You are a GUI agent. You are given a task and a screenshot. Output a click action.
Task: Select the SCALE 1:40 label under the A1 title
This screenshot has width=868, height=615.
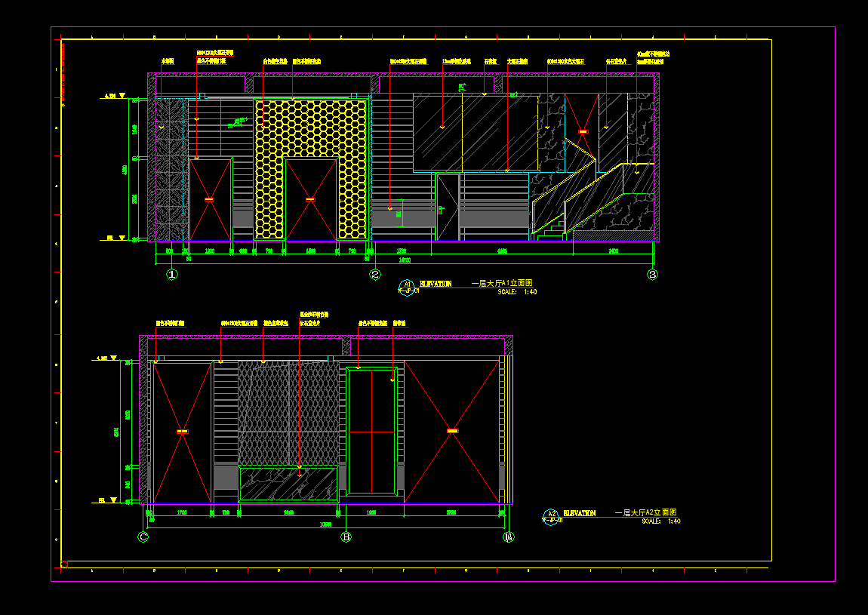tap(517, 291)
